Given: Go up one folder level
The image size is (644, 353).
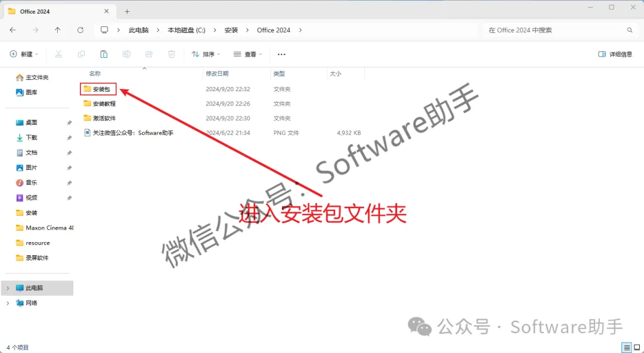Looking at the screenshot, I should [57, 30].
